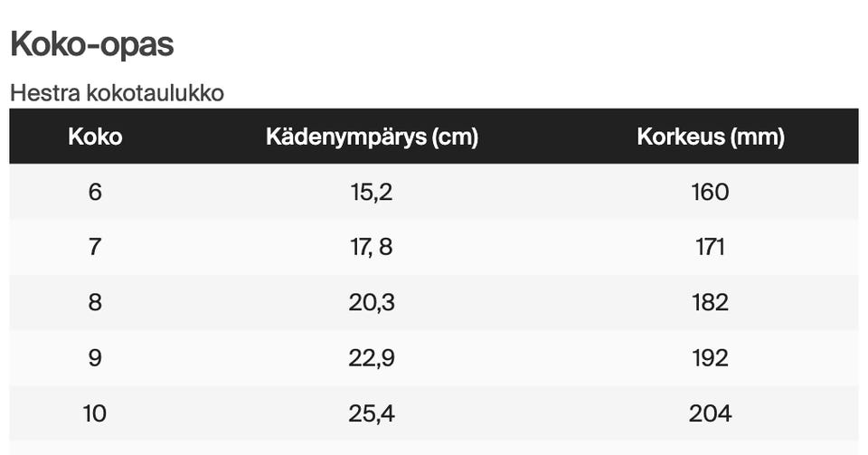Click the 20,3 circumference value
The image size is (868, 455).
[372, 302]
